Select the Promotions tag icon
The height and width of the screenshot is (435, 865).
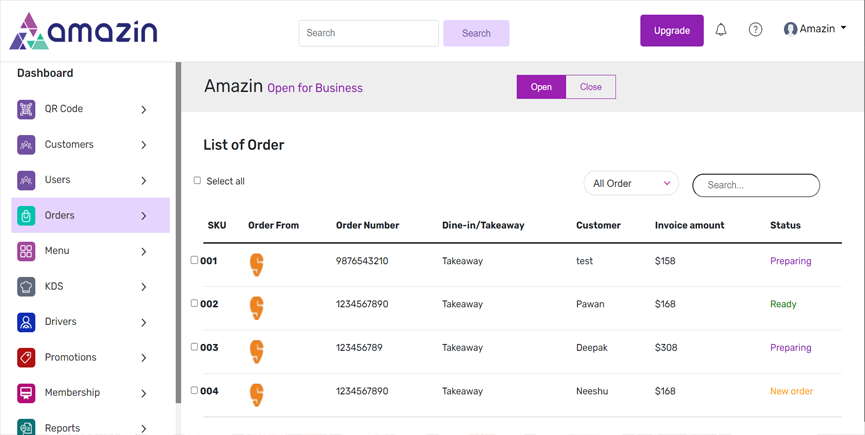coord(26,358)
